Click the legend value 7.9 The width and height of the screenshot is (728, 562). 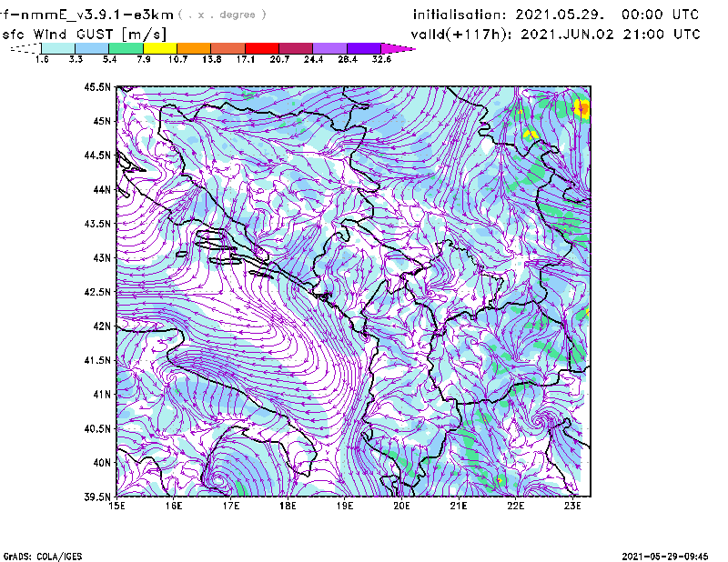tap(144, 59)
